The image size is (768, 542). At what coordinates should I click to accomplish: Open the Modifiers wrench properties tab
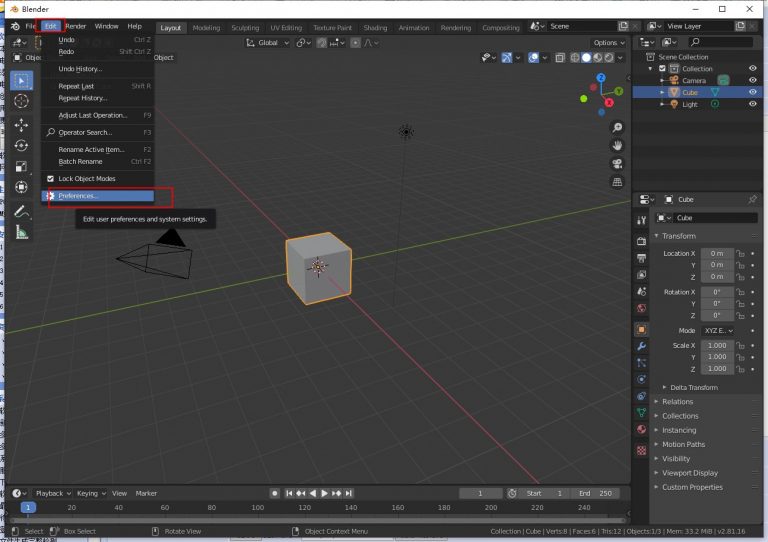click(641, 346)
